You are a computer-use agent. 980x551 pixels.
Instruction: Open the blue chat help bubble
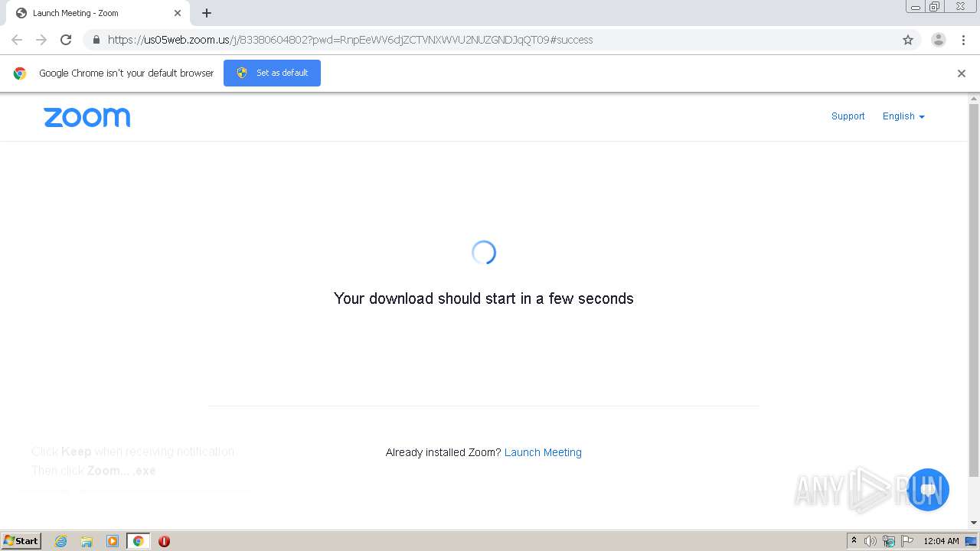[x=928, y=490]
